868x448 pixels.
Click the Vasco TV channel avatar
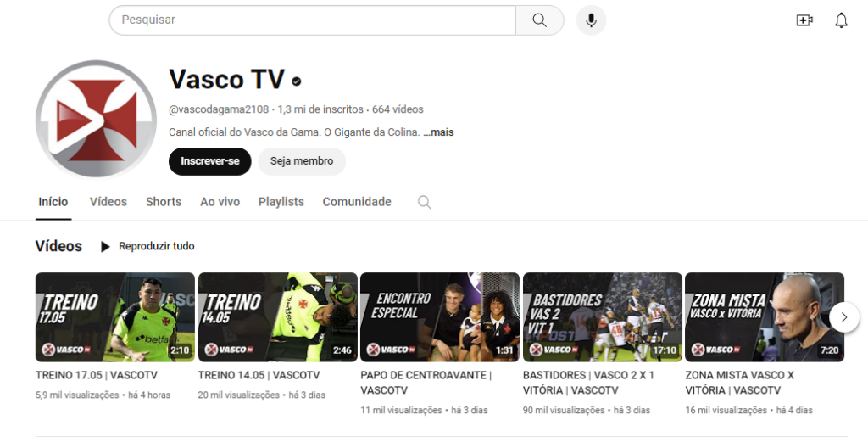[97, 120]
